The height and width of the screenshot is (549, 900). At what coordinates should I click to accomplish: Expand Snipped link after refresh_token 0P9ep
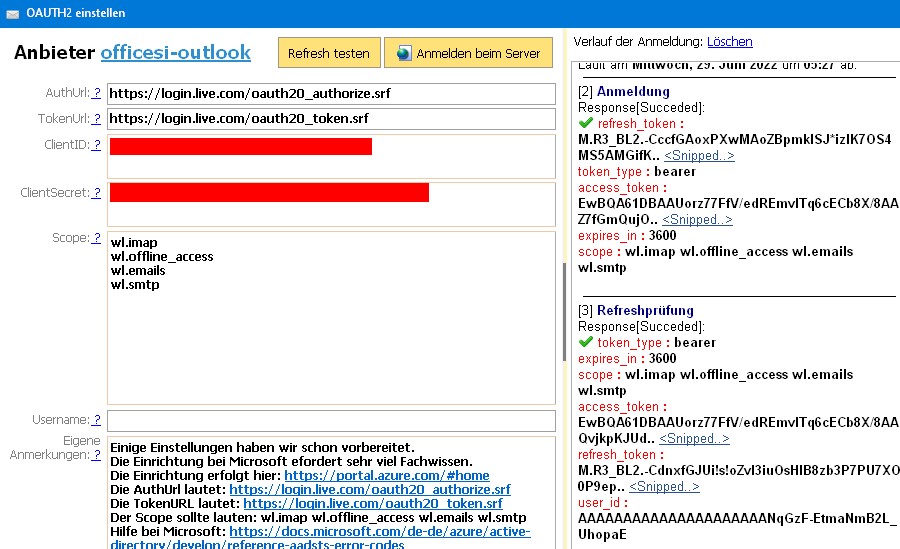tap(664, 486)
